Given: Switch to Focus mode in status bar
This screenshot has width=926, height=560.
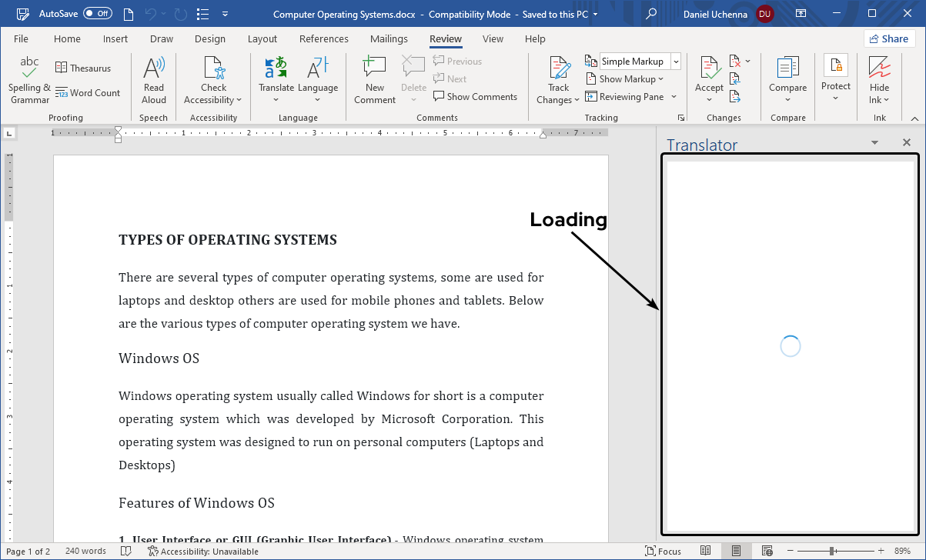Looking at the screenshot, I should point(664,551).
